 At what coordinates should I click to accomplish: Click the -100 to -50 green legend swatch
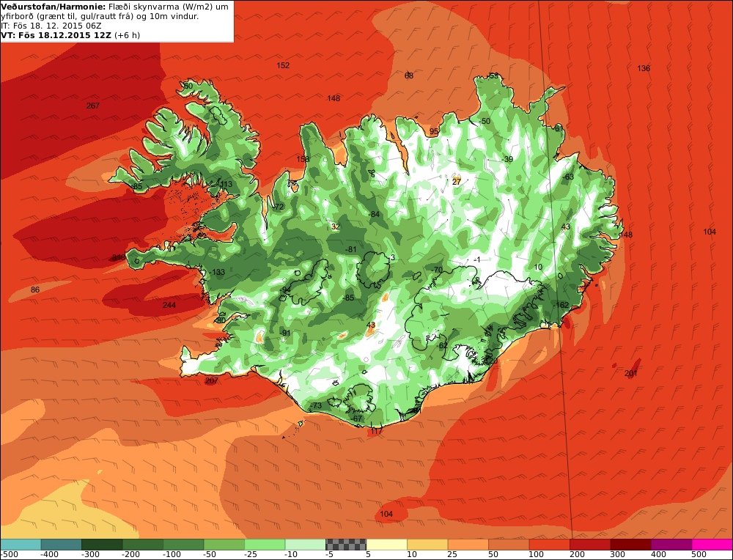(x=183, y=544)
